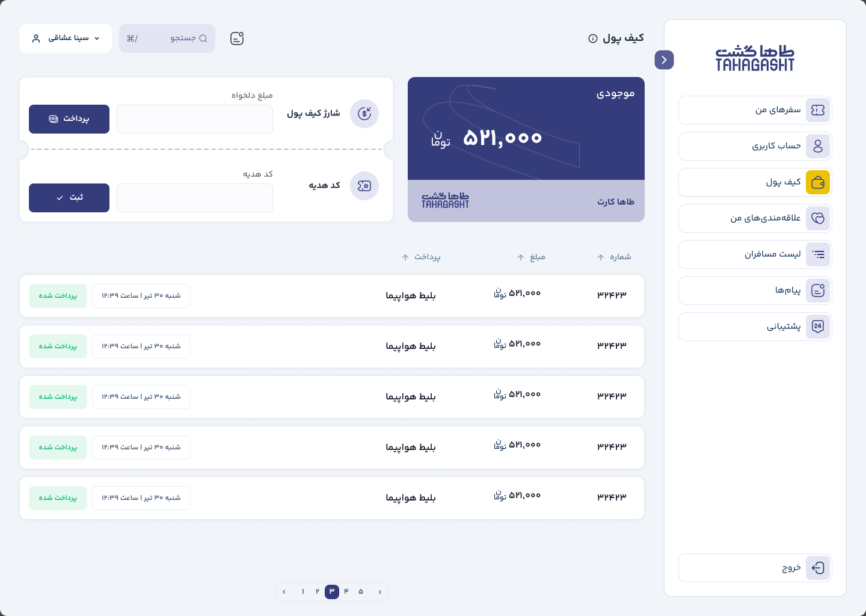The height and width of the screenshot is (616, 866).
Task: Click the info icon beside کیف پول title
Action: pyautogui.click(x=593, y=38)
